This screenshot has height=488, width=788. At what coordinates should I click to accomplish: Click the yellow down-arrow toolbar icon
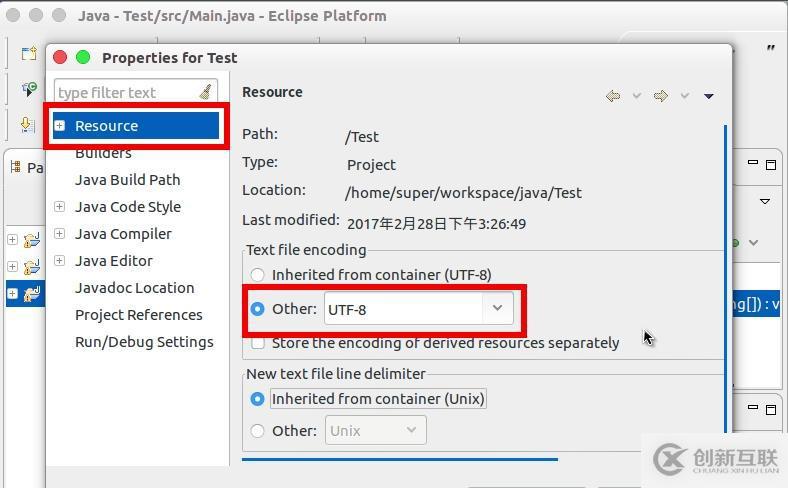click(29, 124)
